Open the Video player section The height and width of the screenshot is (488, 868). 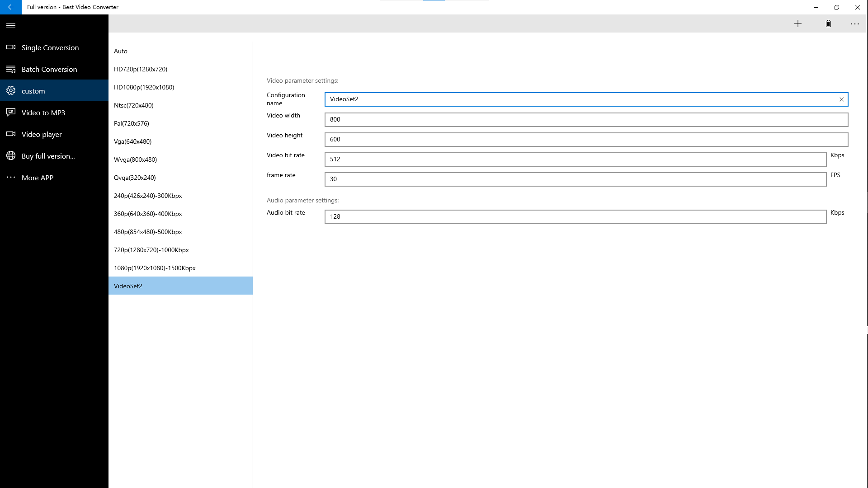[x=54, y=134]
